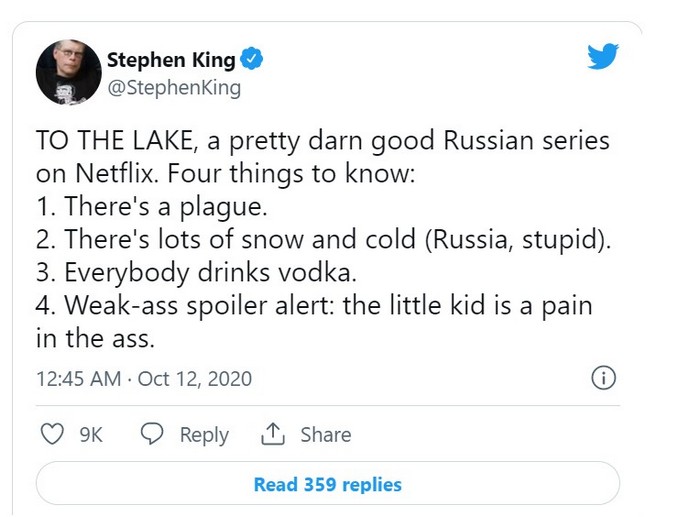Click the Twitter bird logo

pyautogui.click(x=603, y=56)
